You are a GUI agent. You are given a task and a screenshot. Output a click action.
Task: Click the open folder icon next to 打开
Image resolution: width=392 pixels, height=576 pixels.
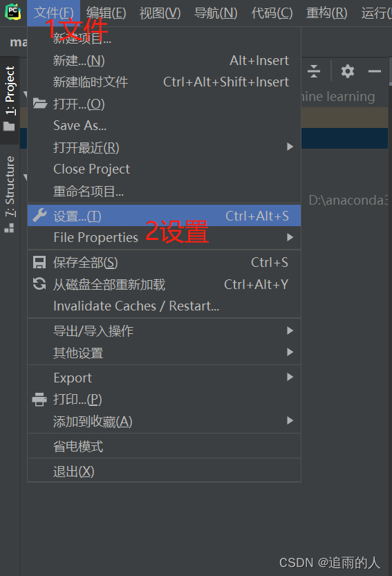[x=39, y=104]
